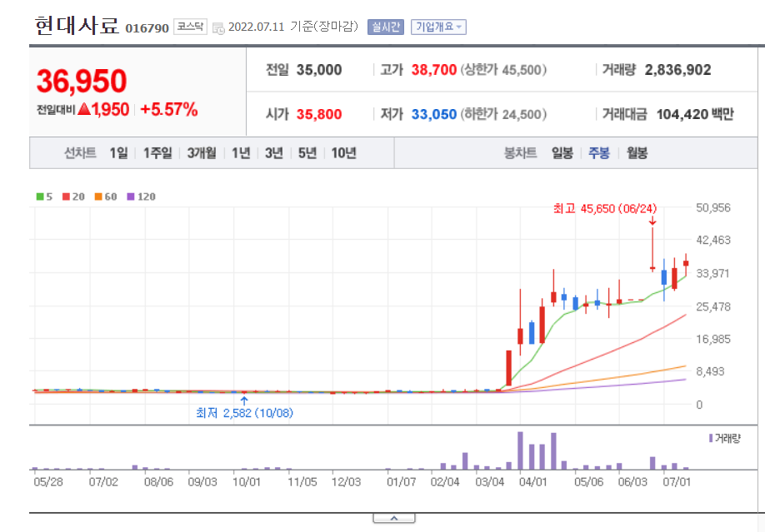Viewport: 765px width, 532px height.
Task: Click the 거래량 volume legend in the chart
Action: [x=724, y=439]
